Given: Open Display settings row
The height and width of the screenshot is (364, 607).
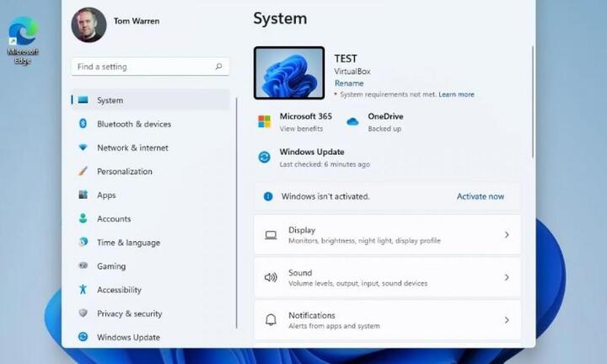Looking at the screenshot, I should click(x=387, y=235).
